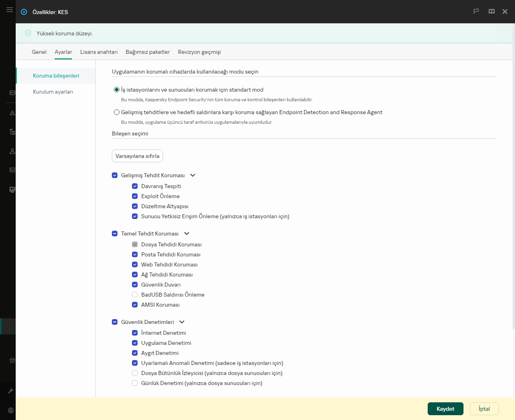The width and height of the screenshot is (515, 420).
Task: Uncheck Davranış Tespiti checkbox
Action: coord(135,186)
